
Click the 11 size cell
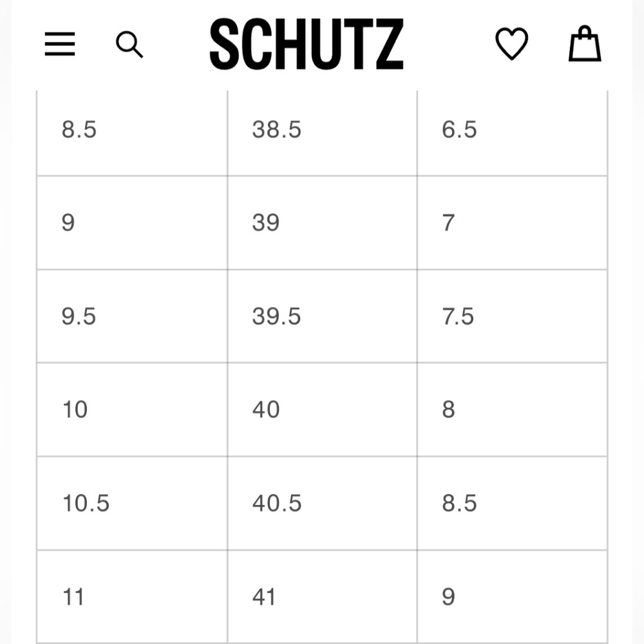click(x=132, y=597)
